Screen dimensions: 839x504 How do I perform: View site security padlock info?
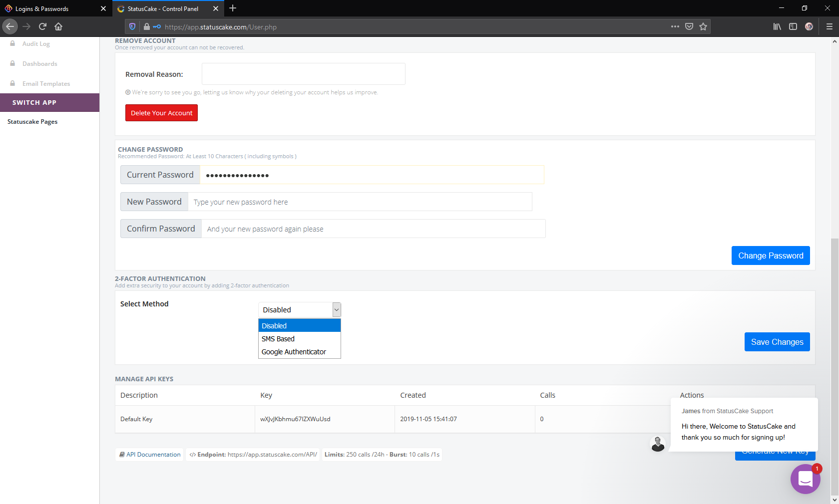[147, 26]
